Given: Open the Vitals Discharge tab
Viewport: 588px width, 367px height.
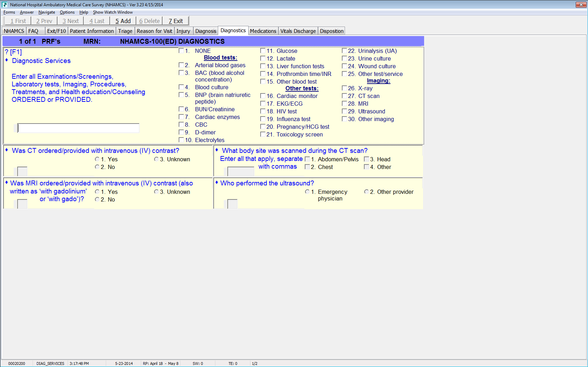Looking at the screenshot, I should coord(298,31).
